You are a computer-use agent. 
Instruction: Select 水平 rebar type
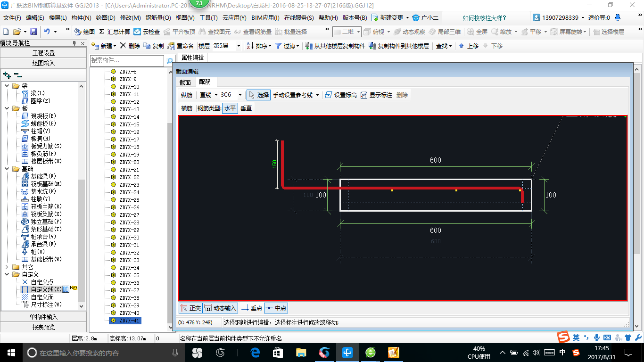pyautogui.click(x=230, y=108)
